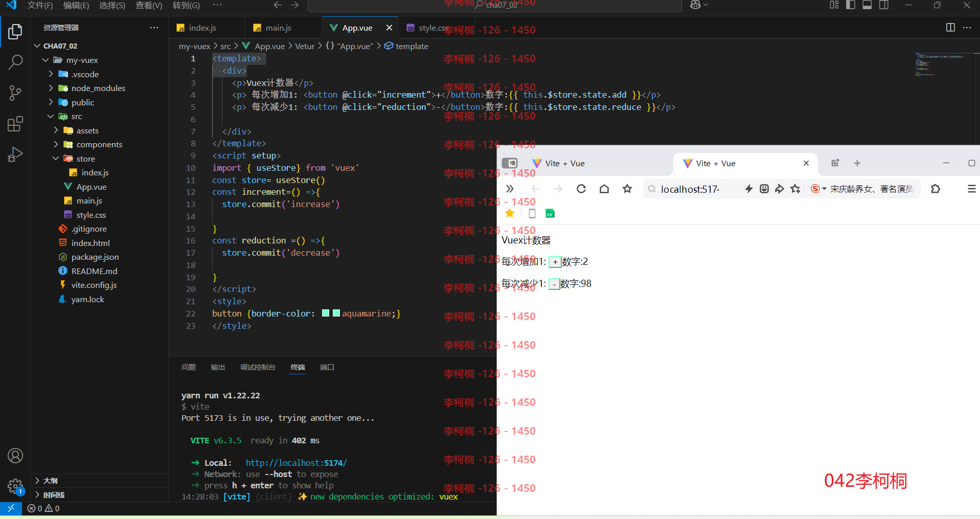Close the active Vite + Vue browser tab
Screen dimensions: 980x519
806,163
